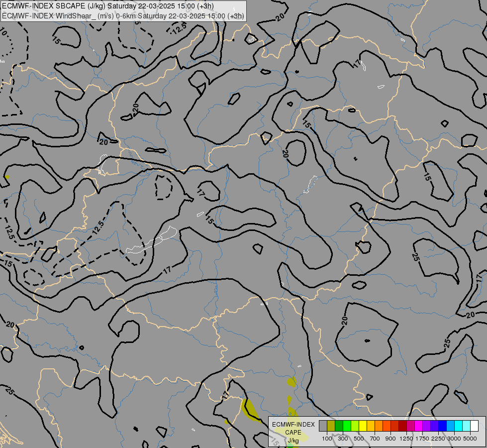Click the 1250 legend tick label
The height and width of the screenshot is (448, 487).
[x=406, y=439]
